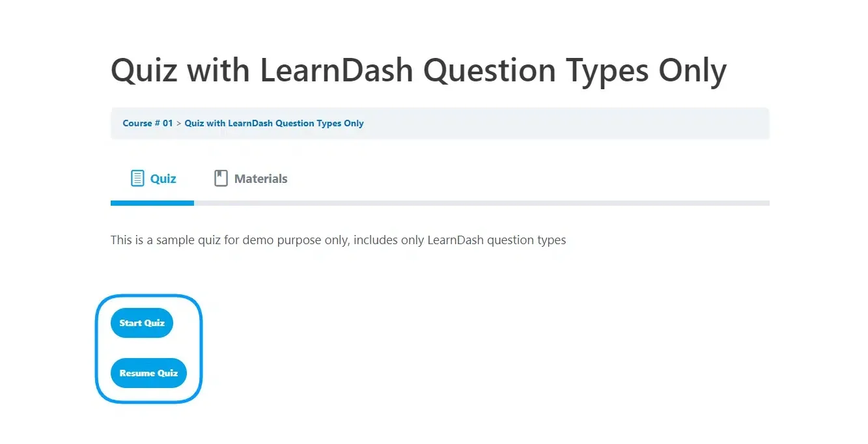Click the Quiz with LearnDash breadcrumb entry
This screenshot has width=868, height=444.
coord(274,123)
